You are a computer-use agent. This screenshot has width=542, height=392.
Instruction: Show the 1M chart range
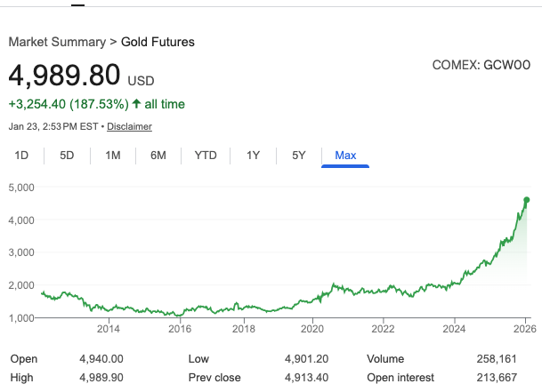click(x=113, y=156)
